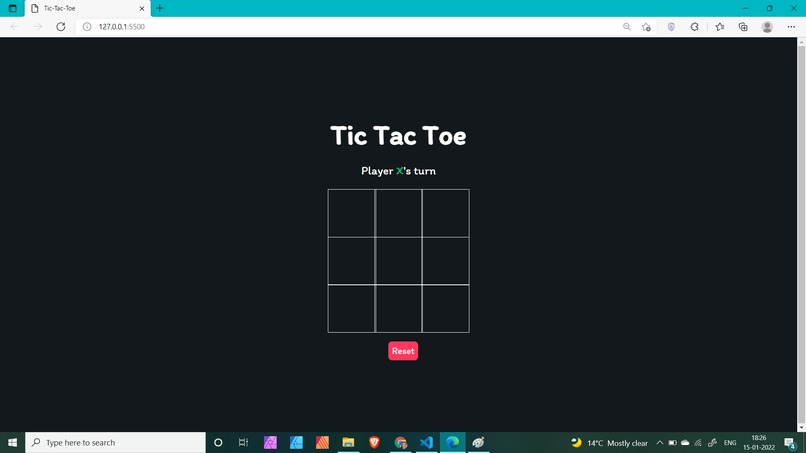
Task: Open the Chrome taskbar icon
Action: (x=400, y=442)
